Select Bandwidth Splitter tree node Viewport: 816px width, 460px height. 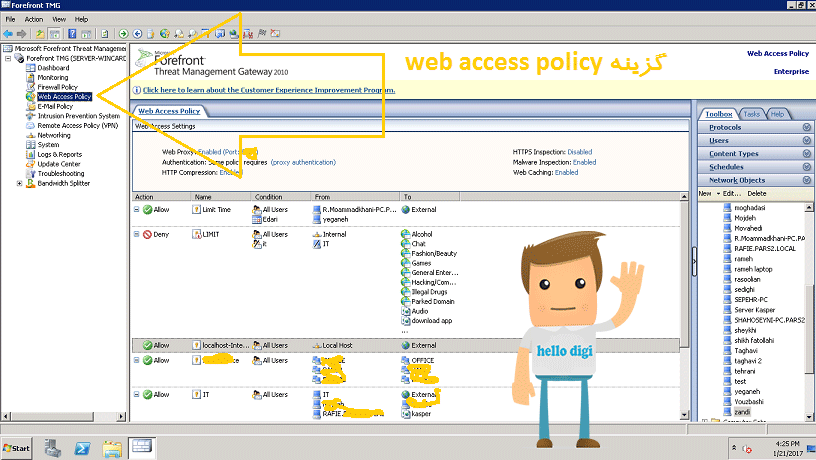click(x=63, y=183)
